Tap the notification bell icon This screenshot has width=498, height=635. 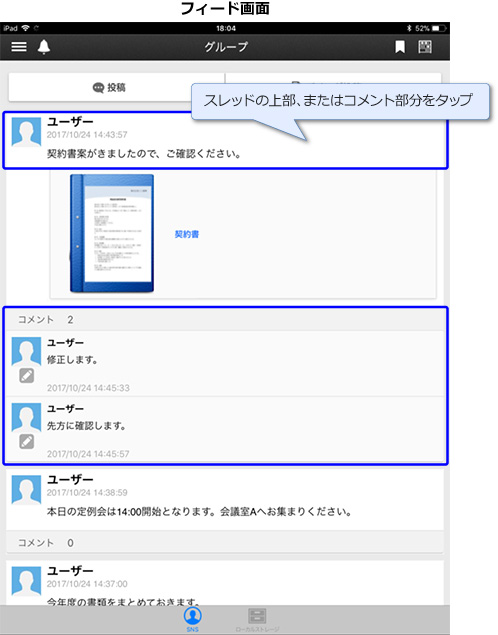pos(44,47)
